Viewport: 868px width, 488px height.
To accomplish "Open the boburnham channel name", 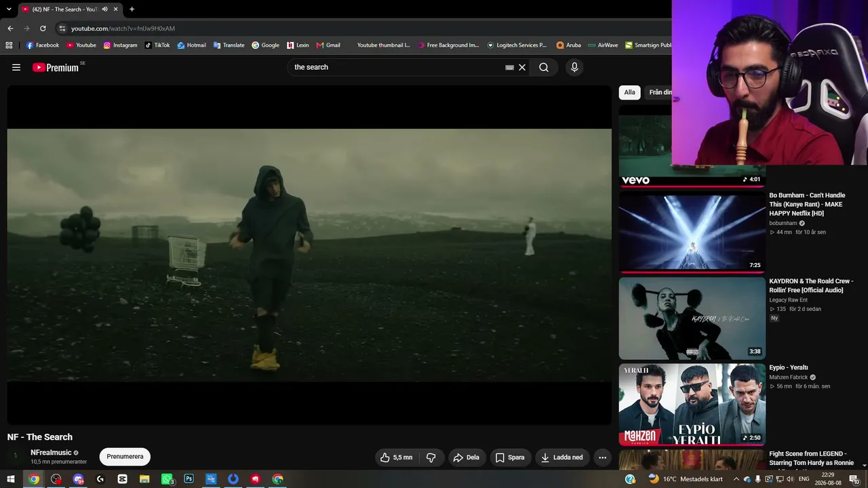I will (x=783, y=223).
